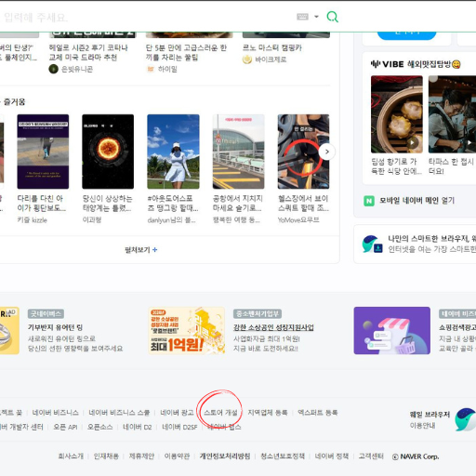
Task: Open 네이버 D2SF footer link
Action: click(179, 427)
